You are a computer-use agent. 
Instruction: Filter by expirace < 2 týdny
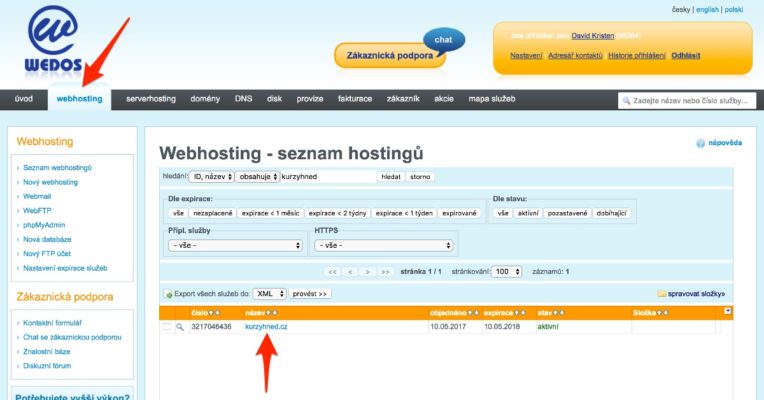(x=337, y=213)
